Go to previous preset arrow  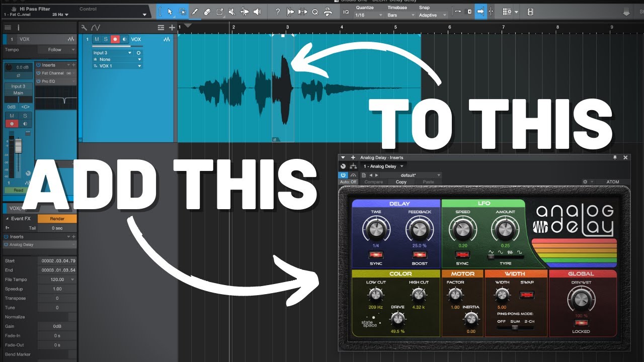(x=371, y=175)
